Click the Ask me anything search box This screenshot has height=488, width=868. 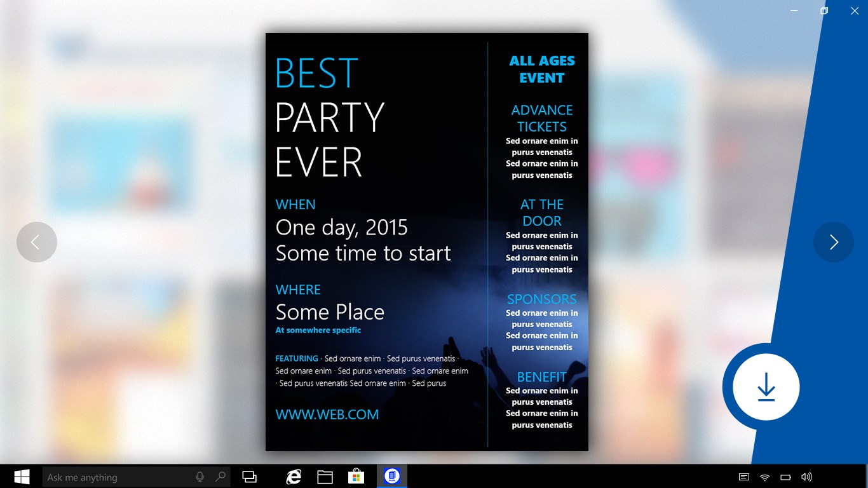pyautogui.click(x=136, y=477)
